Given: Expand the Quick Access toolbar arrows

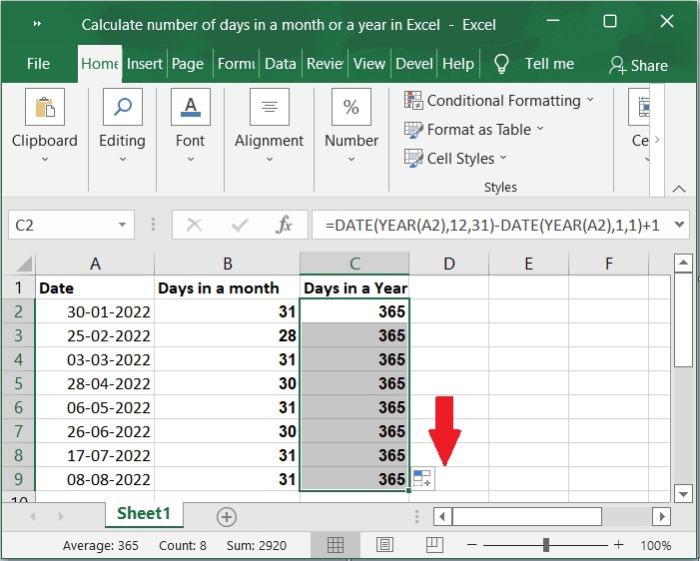Looking at the screenshot, I should [38, 24].
